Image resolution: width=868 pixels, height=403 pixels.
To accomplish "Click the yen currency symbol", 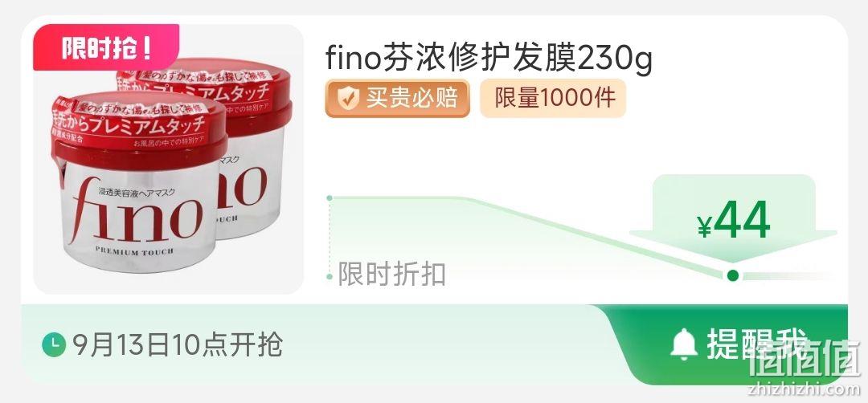I will click(704, 226).
